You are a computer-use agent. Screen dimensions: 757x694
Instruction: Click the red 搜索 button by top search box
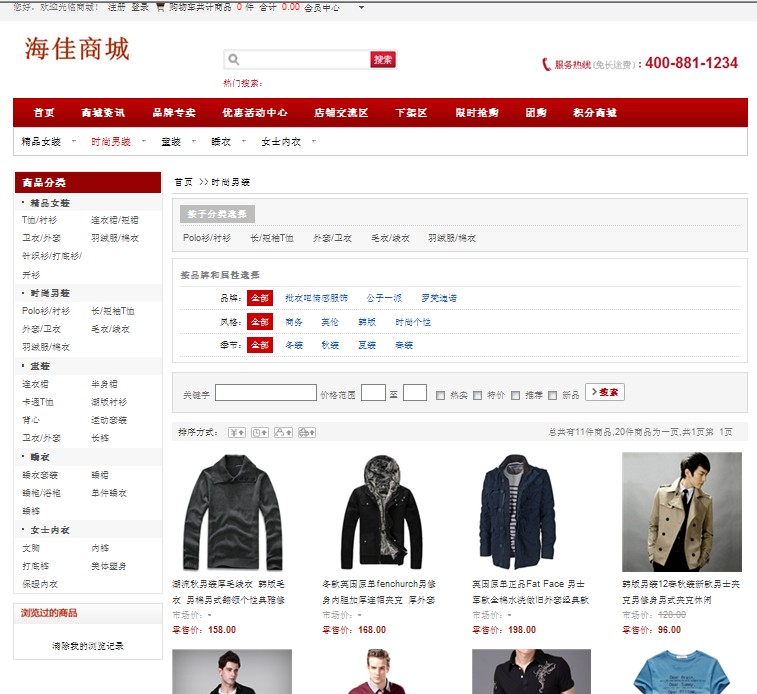tap(383, 60)
